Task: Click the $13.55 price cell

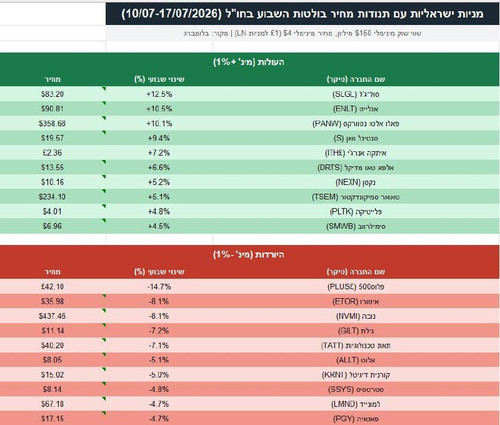Action: point(53,167)
